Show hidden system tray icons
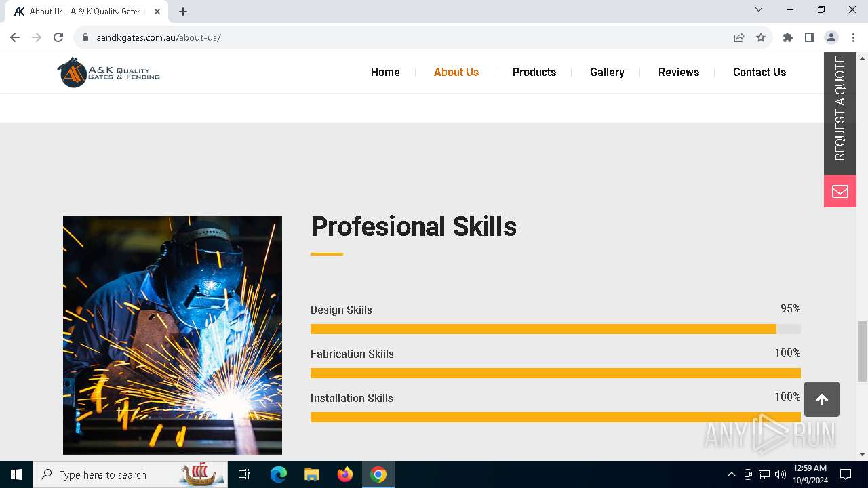This screenshot has height=488, width=868. [x=731, y=474]
